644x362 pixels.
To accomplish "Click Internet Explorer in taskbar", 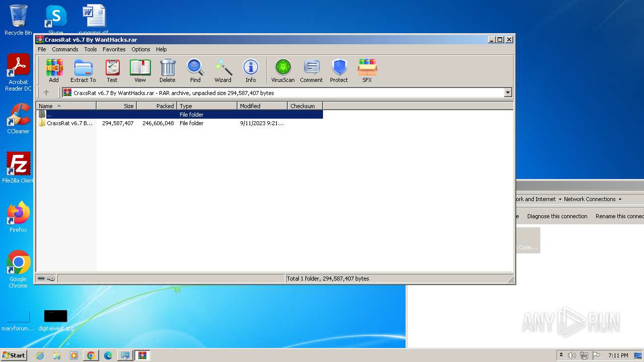I will point(40,355).
